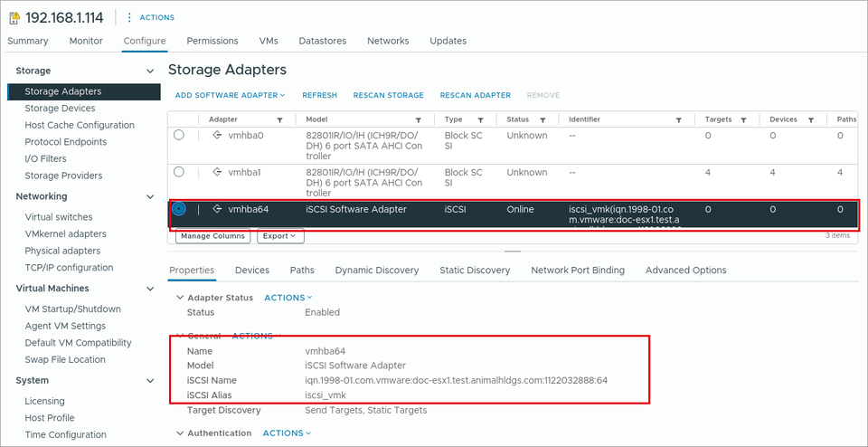868x447 pixels.
Task: Select the vmhba0 radio button
Action: (179, 135)
